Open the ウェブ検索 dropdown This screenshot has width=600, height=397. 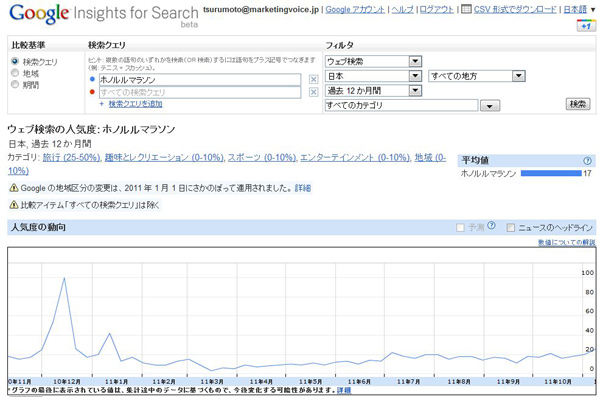[x=373, y=61]
